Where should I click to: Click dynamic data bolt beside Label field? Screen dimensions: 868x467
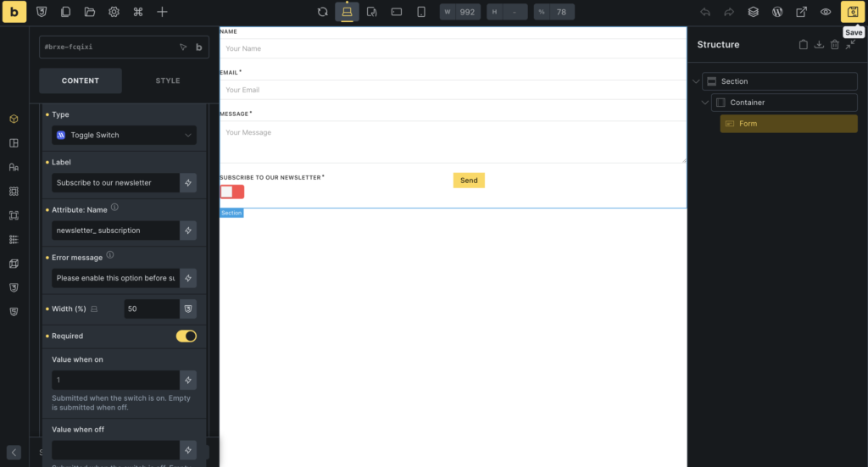tap(188, 182)
